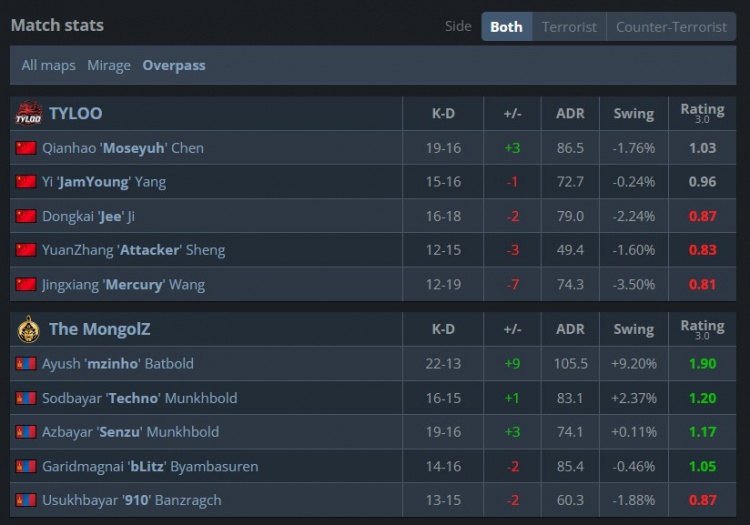Click the China flag beside Moseyuh
This screenshot has height=525, width=750.
26,148
